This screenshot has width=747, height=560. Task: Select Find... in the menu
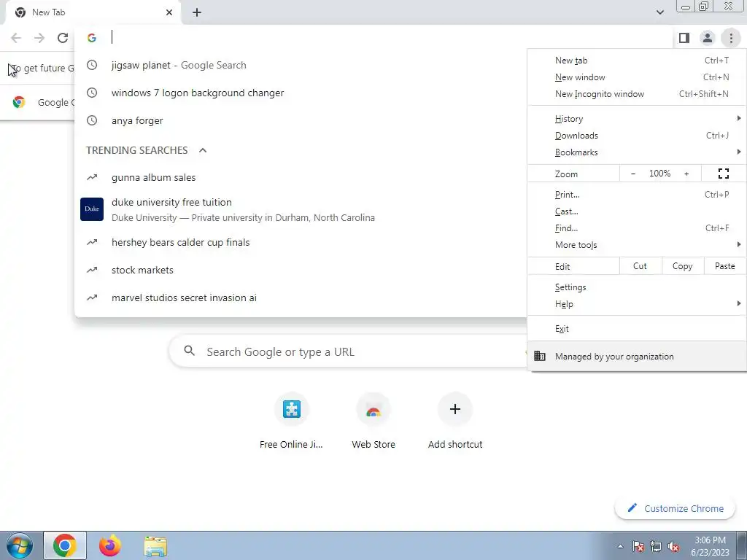point(637,228)
